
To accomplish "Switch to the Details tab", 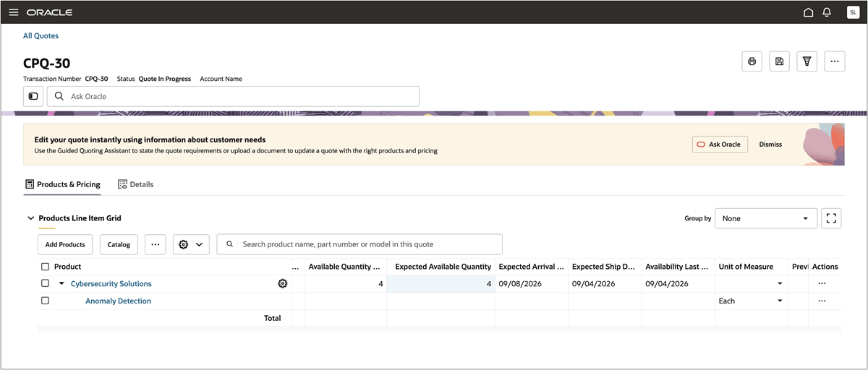I will pos(135,184).
